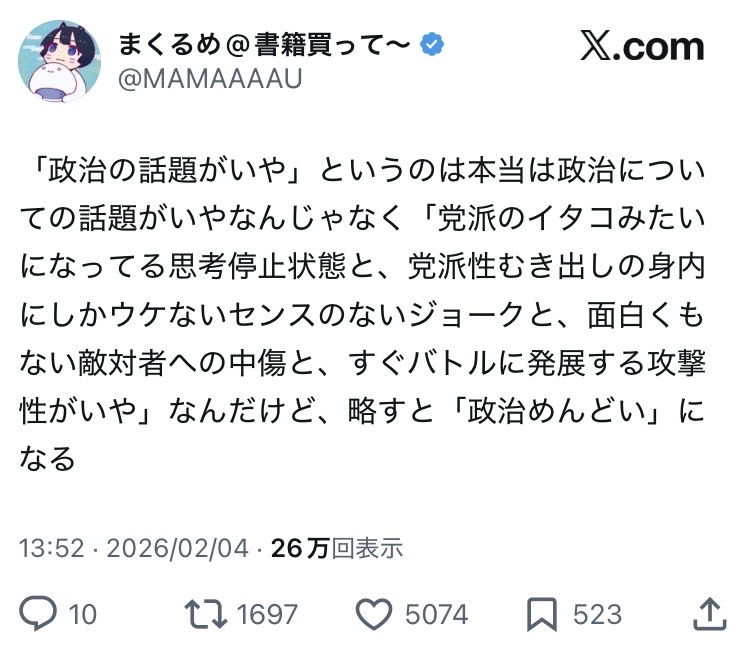Open the まくるめ@書籍買って〜 display name
750x653 pixels.
265,44
